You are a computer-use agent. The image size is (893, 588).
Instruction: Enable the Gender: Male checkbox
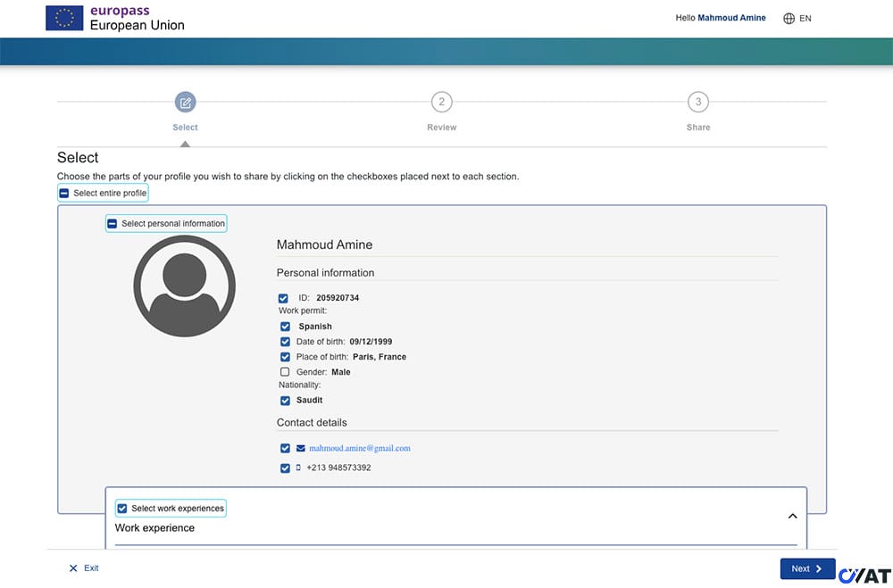(x=285, y=372)
